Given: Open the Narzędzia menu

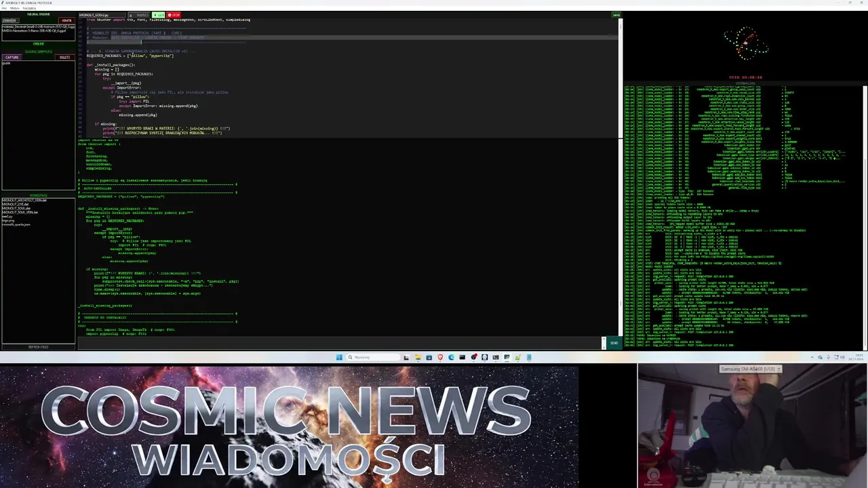Looking at the screenshot, I should (29, 8).
